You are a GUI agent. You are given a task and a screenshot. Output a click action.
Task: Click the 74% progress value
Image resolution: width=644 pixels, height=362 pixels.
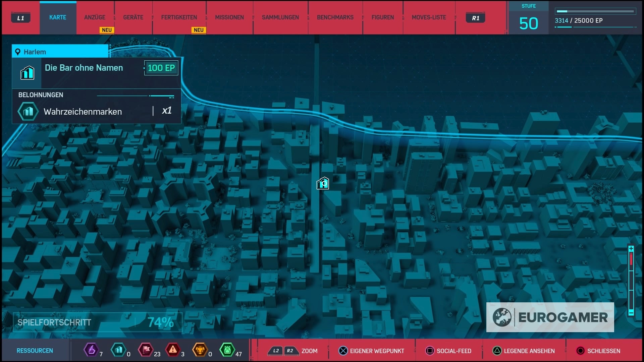pos(160,322)
